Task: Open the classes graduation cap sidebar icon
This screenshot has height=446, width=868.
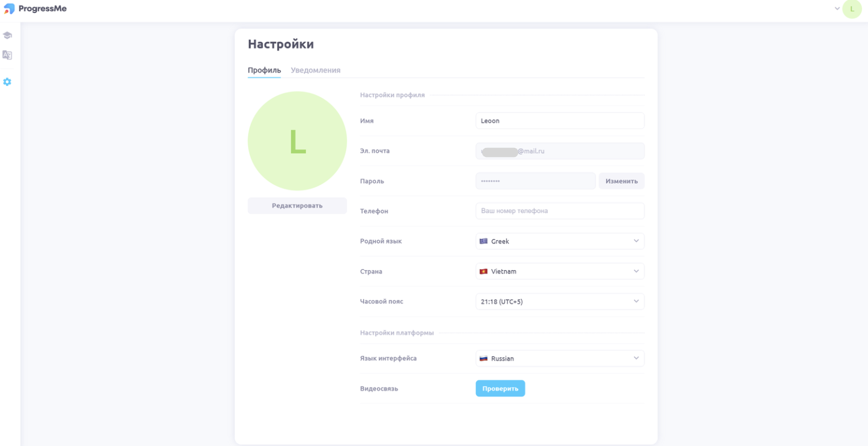Action: (x=7, y=35)
